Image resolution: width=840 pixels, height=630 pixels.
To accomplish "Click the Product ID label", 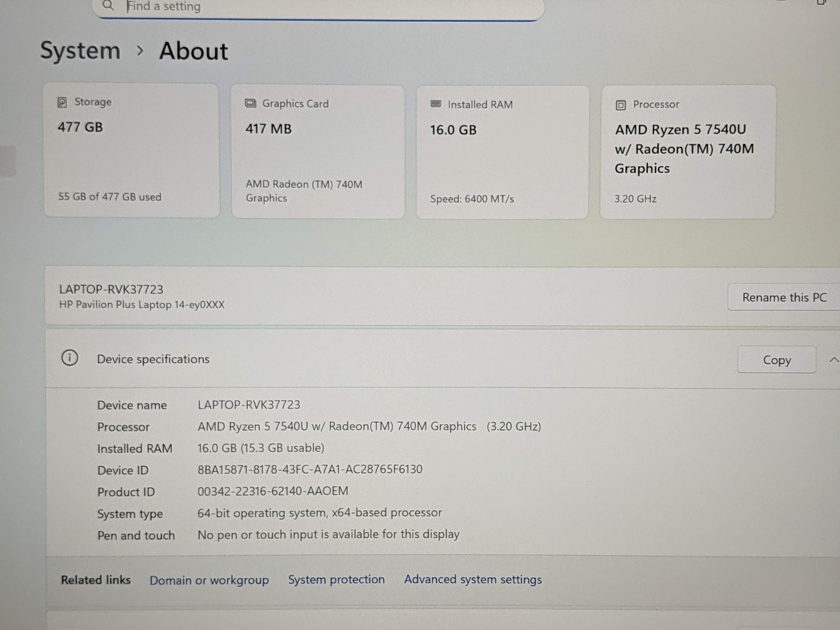I will point(126,492).
